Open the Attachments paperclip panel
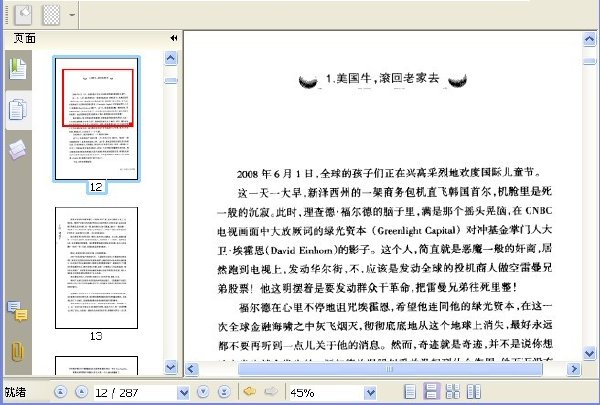This screenshot has height=405, width=600. pyautogui.click(x=18, y=351)
